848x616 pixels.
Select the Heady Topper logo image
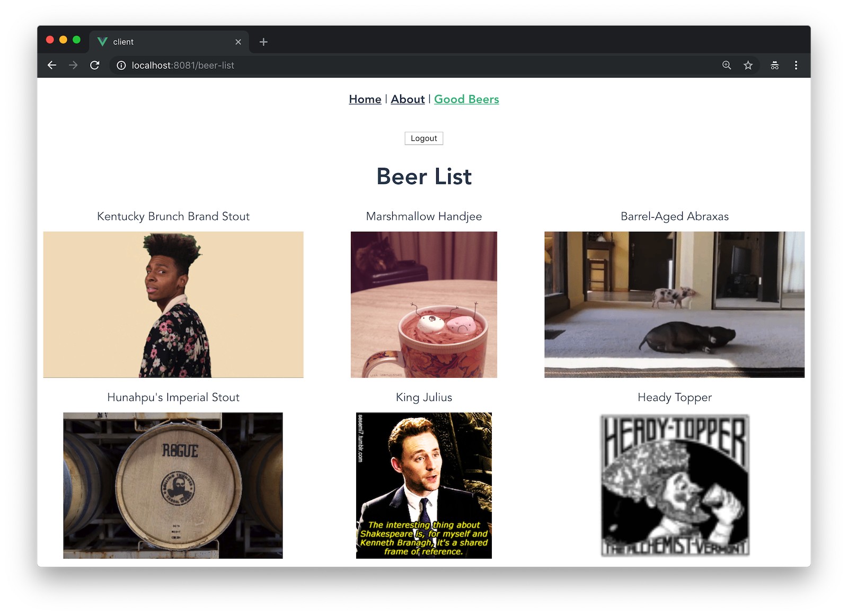[674, 485]
